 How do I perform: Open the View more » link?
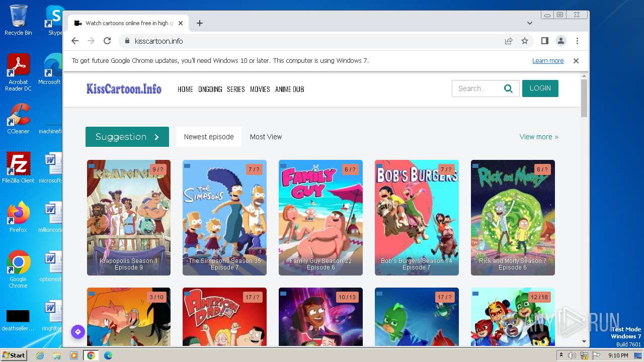tap(539, 137)
